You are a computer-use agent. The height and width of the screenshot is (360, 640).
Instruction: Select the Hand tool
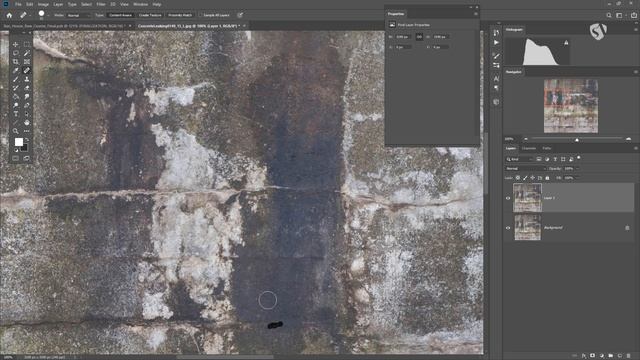coord(27,122)
